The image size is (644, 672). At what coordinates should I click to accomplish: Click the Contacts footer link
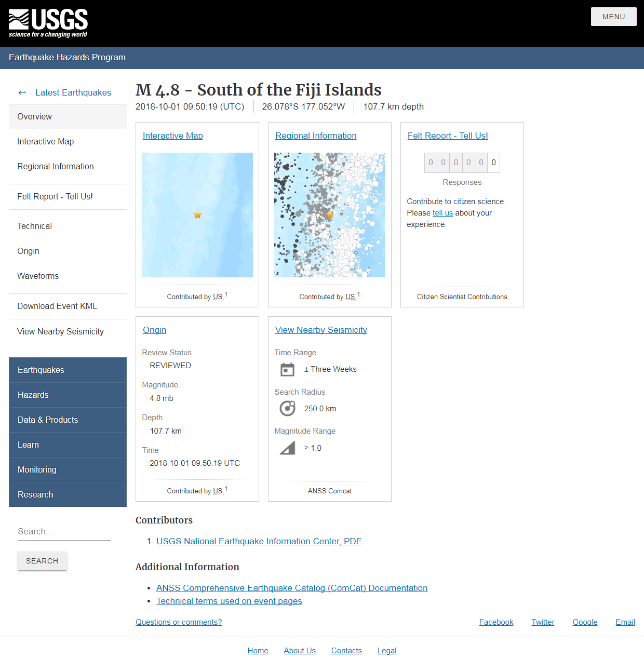[x=346, y=651]
